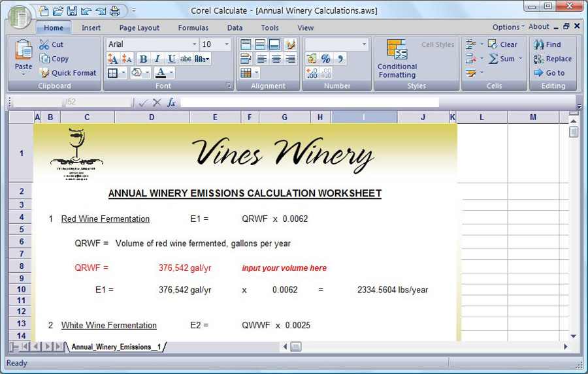Switch to the Formulas ribbon tab
Image resolution: width=588 pixels, height=374 pixels.
coord(193,28)
